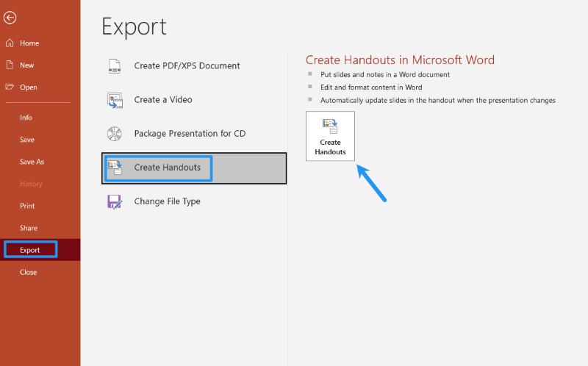Click the large Create Handouts button
The image size is (588, 366).
330,136
